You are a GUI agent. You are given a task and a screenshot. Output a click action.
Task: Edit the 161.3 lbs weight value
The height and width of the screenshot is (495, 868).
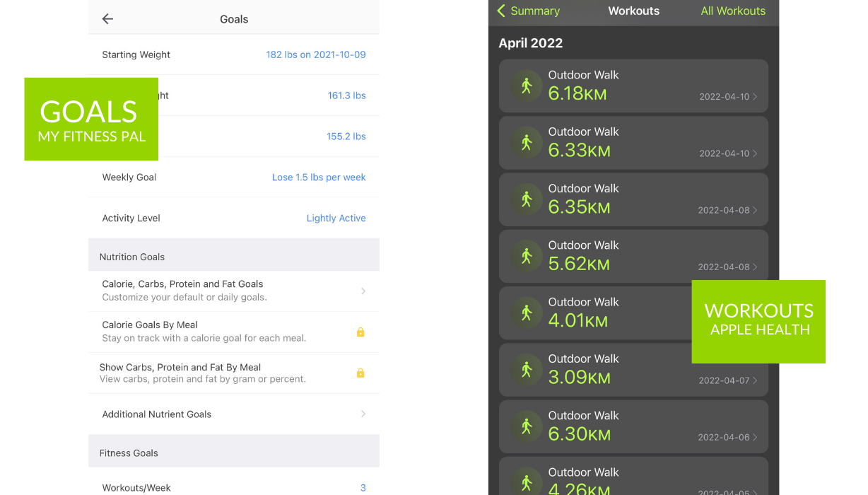point(347,95)
